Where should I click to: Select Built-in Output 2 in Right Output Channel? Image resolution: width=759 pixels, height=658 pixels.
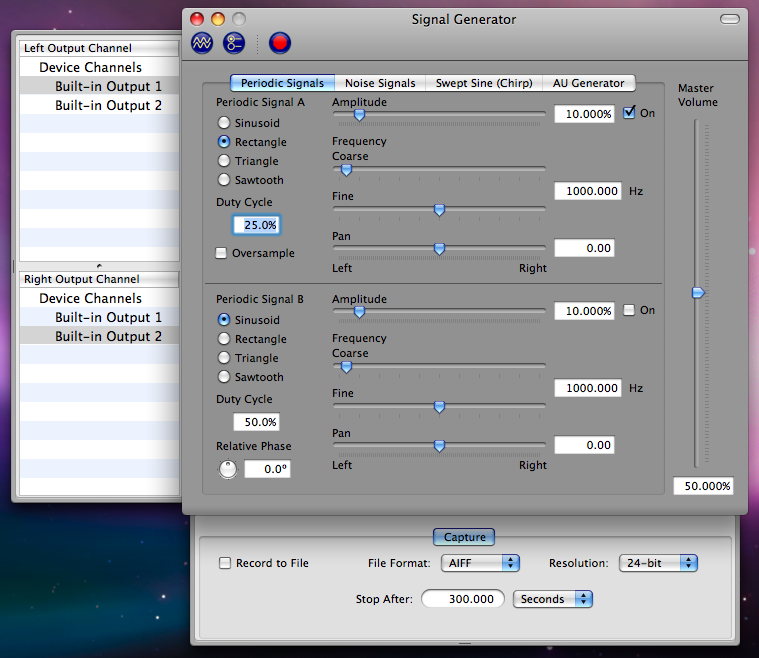click(99, 336)
